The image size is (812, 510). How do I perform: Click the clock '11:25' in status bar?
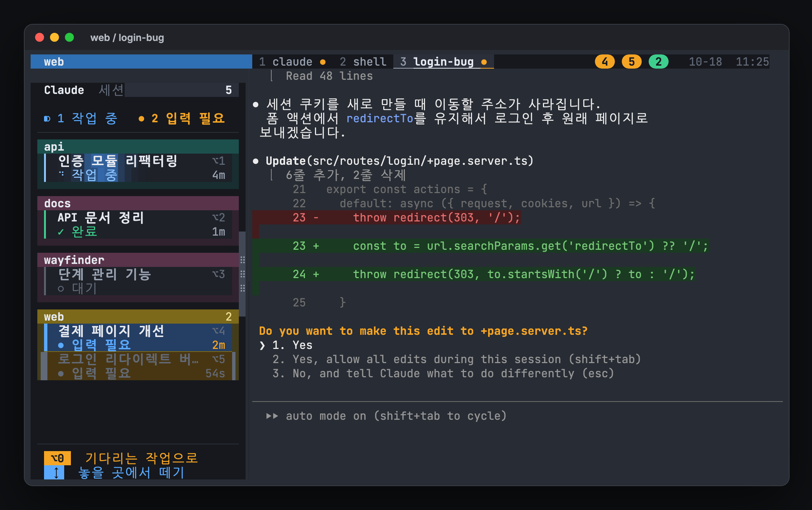tap(752, 62)
